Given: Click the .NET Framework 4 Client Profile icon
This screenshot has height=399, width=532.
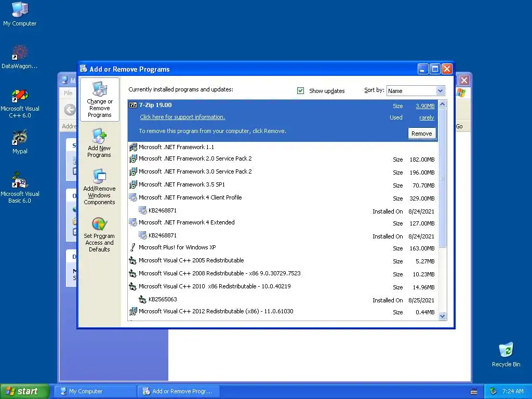Looking at the screenshot, I should [x=133, y=197].
